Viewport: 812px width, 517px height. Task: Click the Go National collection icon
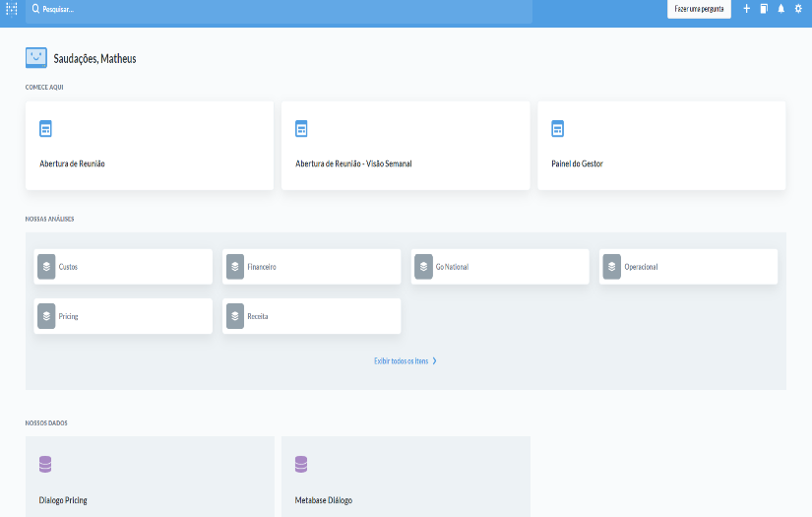click(423, 267)
